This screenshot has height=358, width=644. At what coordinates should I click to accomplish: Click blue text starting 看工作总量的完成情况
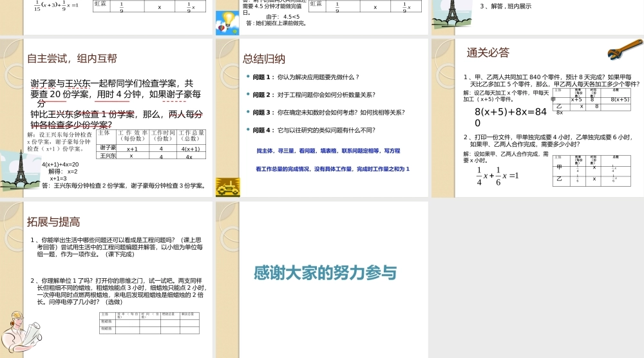coord(332,169)
